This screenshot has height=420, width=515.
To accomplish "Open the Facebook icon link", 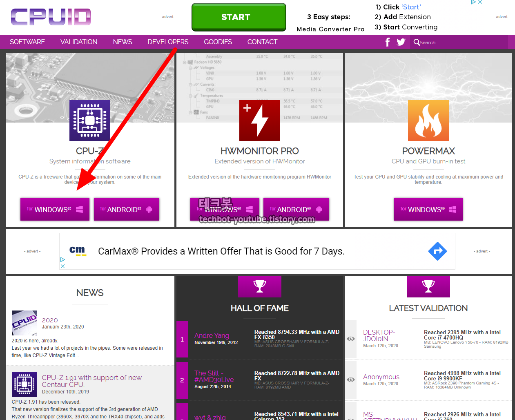I will coord(388,42).
